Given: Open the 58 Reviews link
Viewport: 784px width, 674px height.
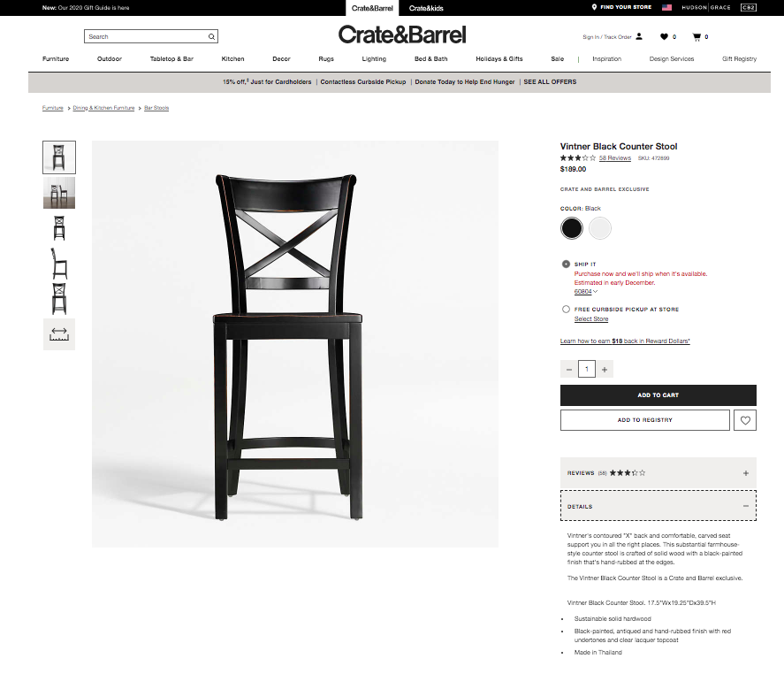Looking at the screenshot, I should (615, 158).
